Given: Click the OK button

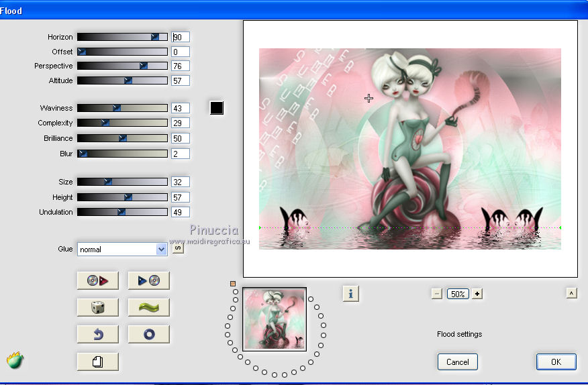Looking at the screenshot, I should pos(556,362).
